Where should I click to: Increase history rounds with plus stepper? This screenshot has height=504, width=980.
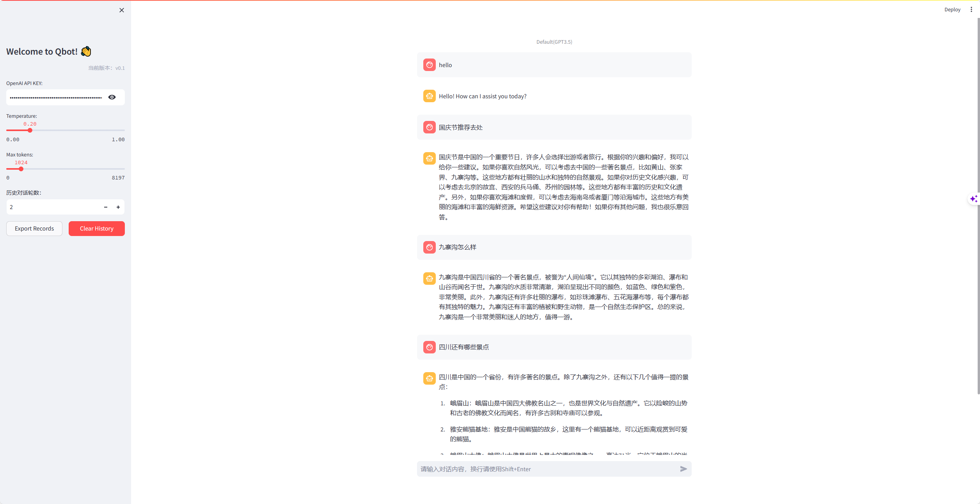click(118, 207)
